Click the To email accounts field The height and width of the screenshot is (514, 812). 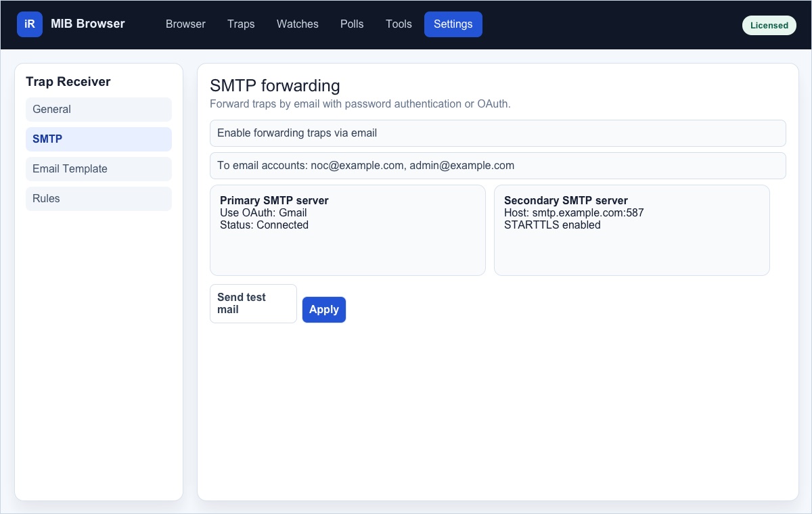[x=498, y=166]
